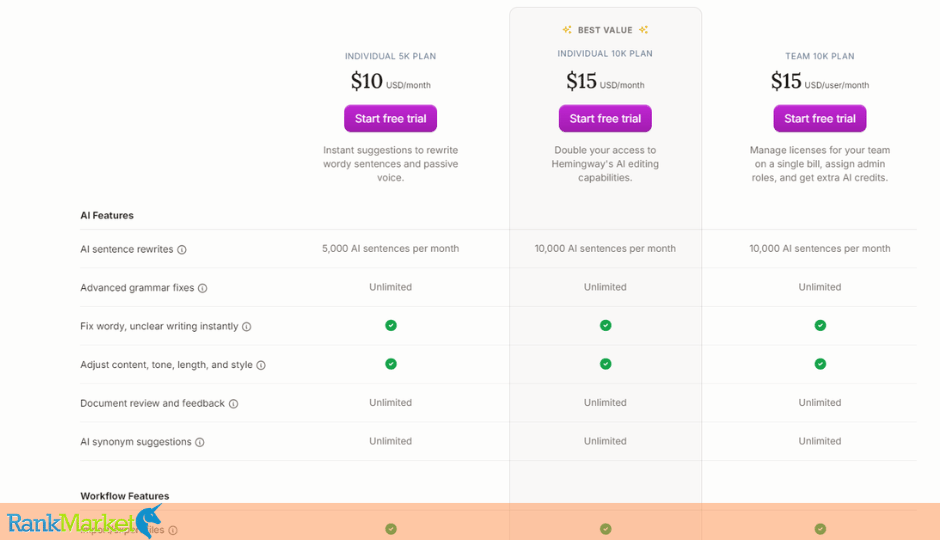Click Individual 10K checkmark for Adjust content row
The image size is (940, 540).
(605, 364)
